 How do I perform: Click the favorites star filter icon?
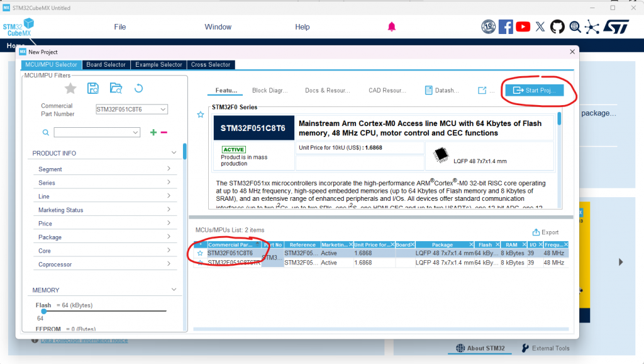[x=71, y=88]
